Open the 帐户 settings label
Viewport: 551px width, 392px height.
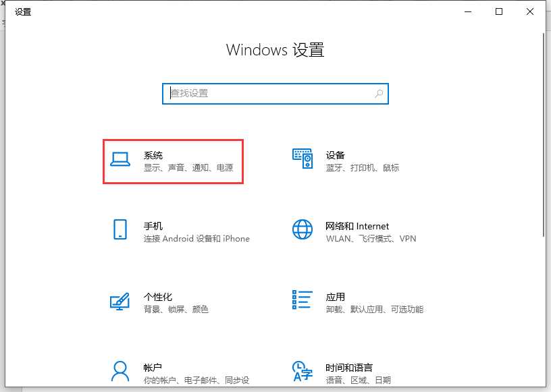click(153, 368)
